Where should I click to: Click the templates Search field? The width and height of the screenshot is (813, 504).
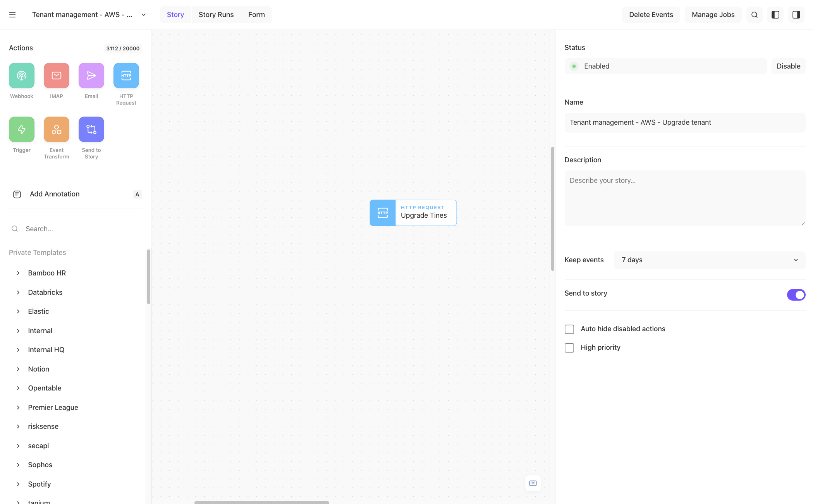pyautogui.click(x=76, y=229)
